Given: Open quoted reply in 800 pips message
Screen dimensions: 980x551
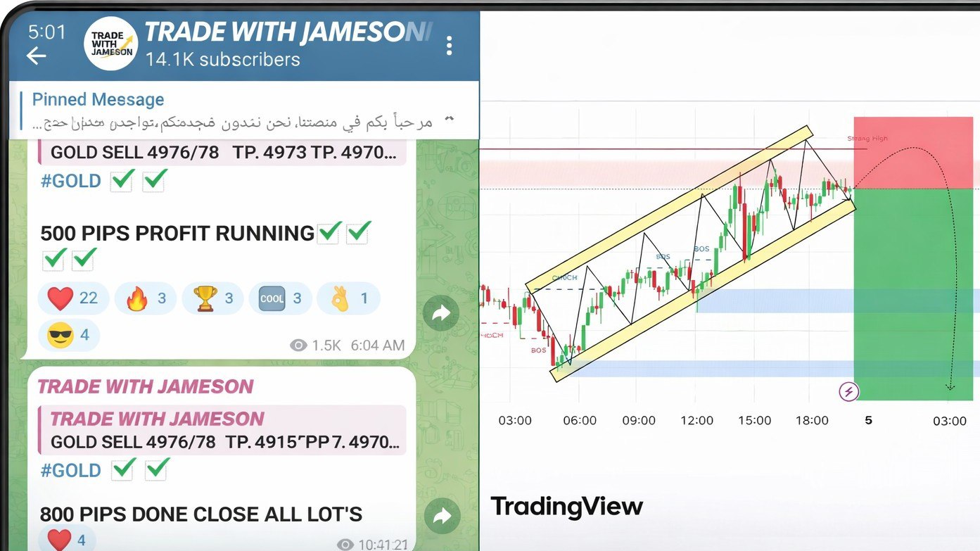Looking at the screenshot, I should (x=222, y=430).
